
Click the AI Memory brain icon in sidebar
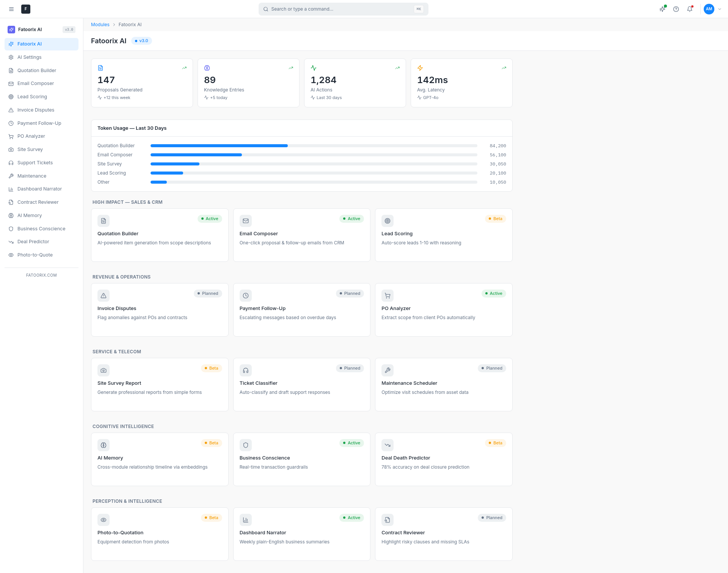coord(11,216)
